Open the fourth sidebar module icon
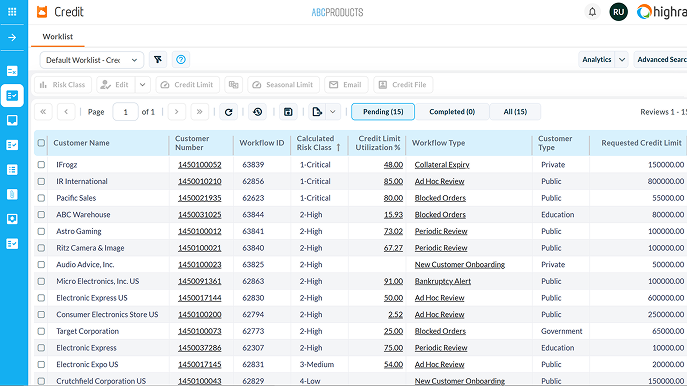Viewport: 687px width, 386px height. (x=12, y=145)
